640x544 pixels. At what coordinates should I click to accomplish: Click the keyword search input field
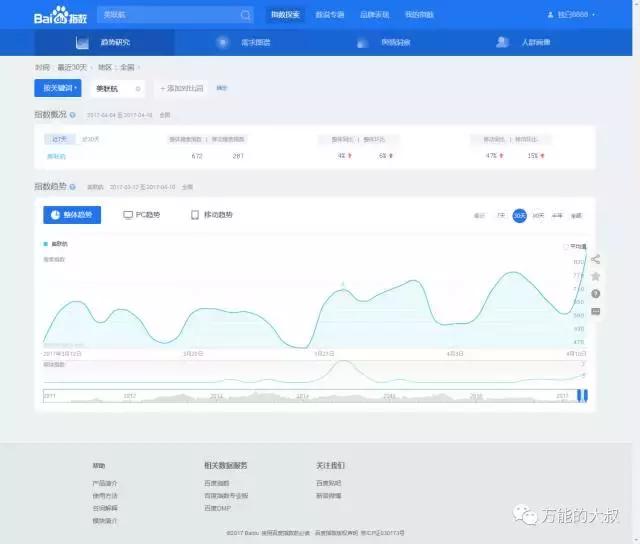click(165, 15)
